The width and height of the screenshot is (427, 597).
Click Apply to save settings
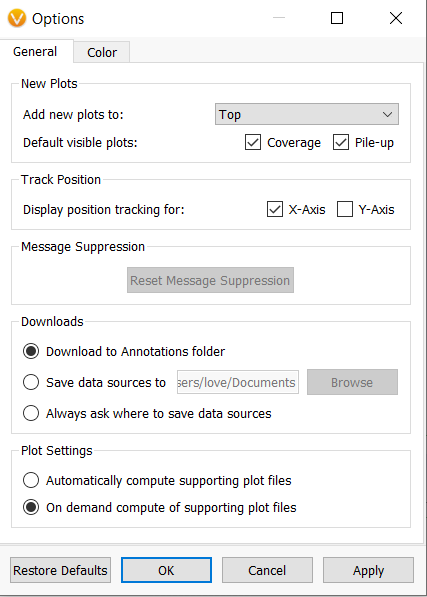pos(368,570)
